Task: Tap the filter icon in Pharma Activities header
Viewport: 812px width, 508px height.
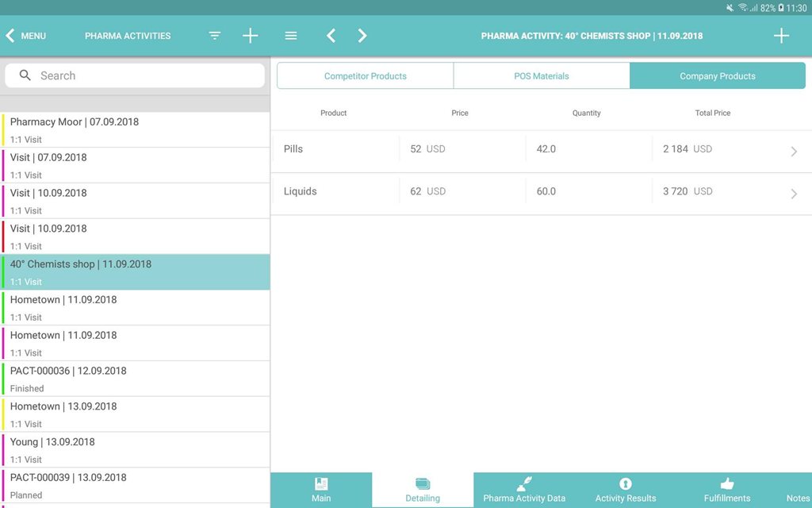Action: [x=215, y=36]
